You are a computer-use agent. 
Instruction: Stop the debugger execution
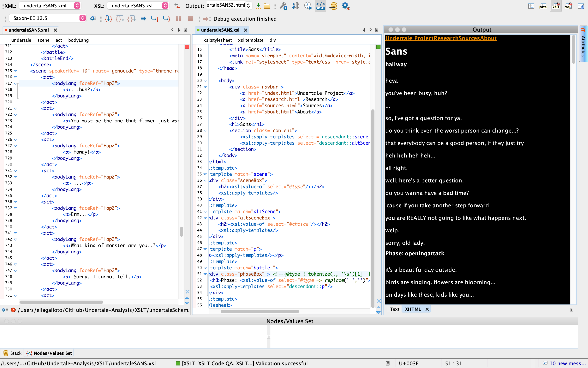click(x=190, y=19)
